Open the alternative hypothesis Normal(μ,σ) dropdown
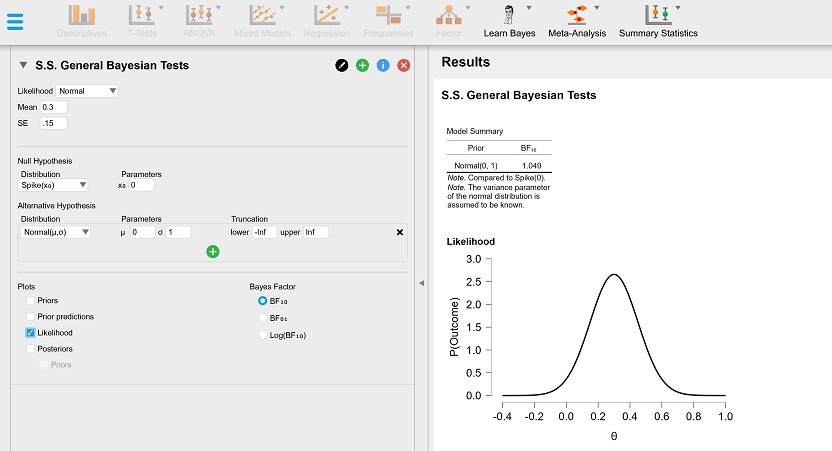Screen dimensions: 832x451 (55, 232)
